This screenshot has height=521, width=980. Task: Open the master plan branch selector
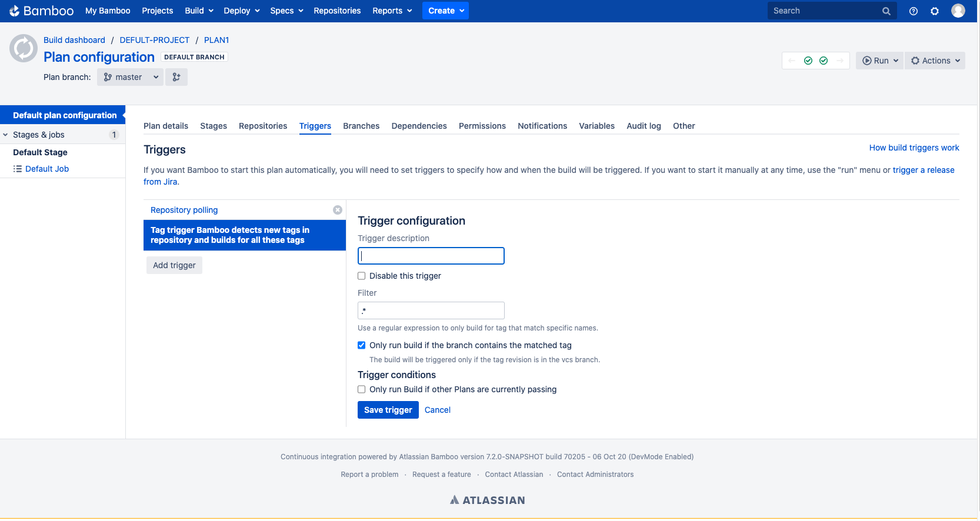pyautogui.click(x=130, y=77)
